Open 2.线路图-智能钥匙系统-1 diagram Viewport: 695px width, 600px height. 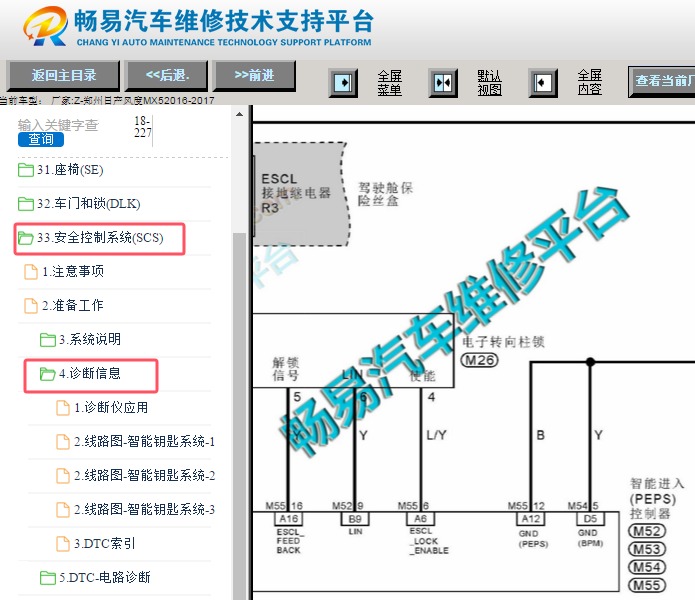point(144,441)
